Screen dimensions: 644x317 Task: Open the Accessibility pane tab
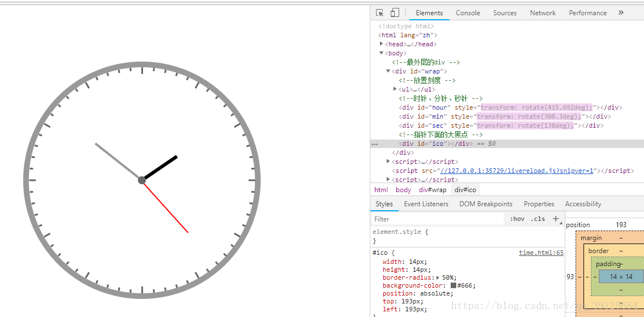pyautogui.click(x=583, y=204)
